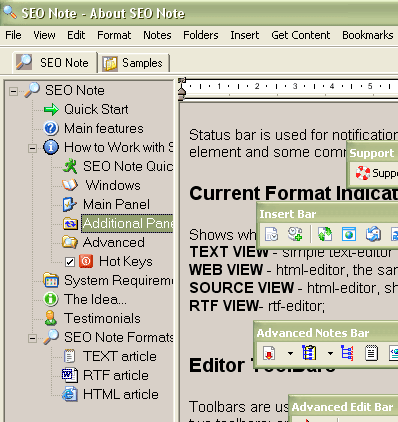
Task: Open the Folders menu
Action: [x=201, y=35]
